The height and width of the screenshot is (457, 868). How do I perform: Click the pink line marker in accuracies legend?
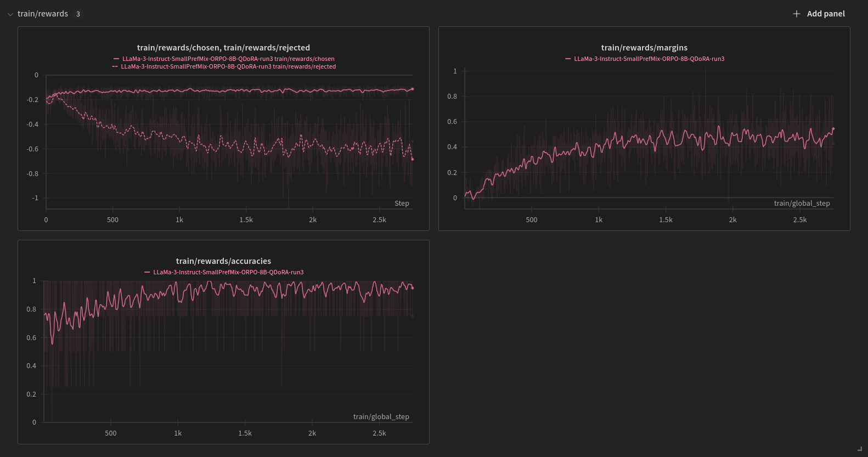point(147,272)
